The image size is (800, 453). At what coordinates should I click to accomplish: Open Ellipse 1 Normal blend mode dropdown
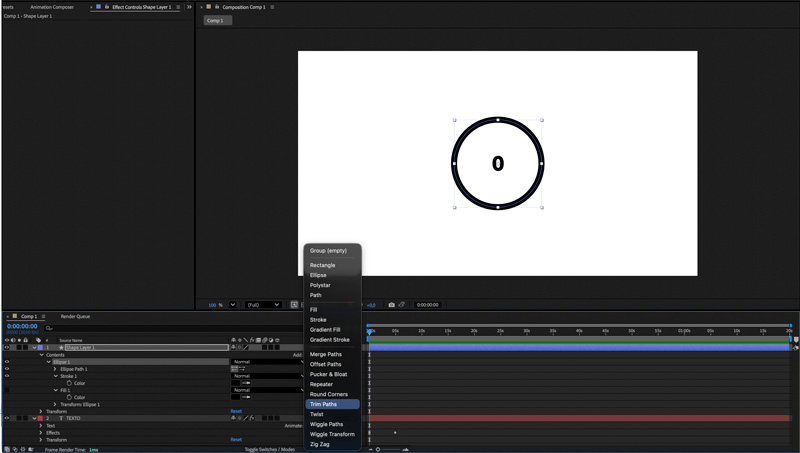click(267, 362)
